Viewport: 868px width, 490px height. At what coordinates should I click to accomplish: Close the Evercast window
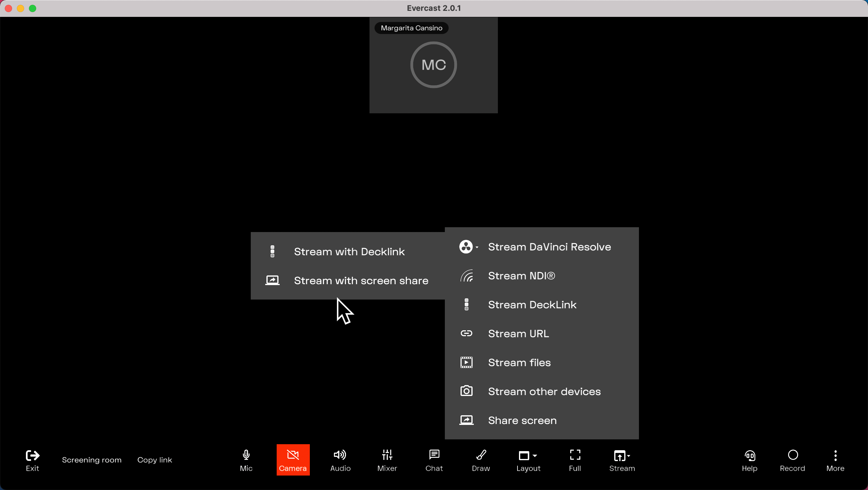pos(8,8)
